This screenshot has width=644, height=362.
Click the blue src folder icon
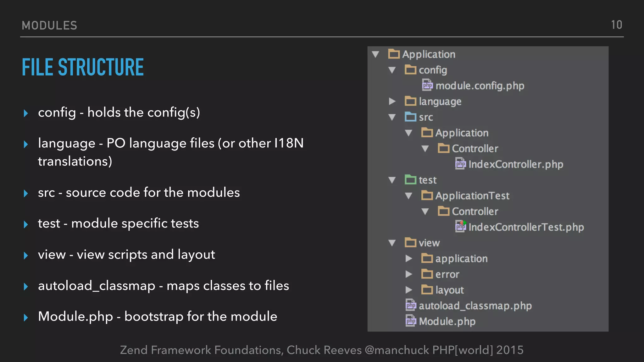[410, 117]
